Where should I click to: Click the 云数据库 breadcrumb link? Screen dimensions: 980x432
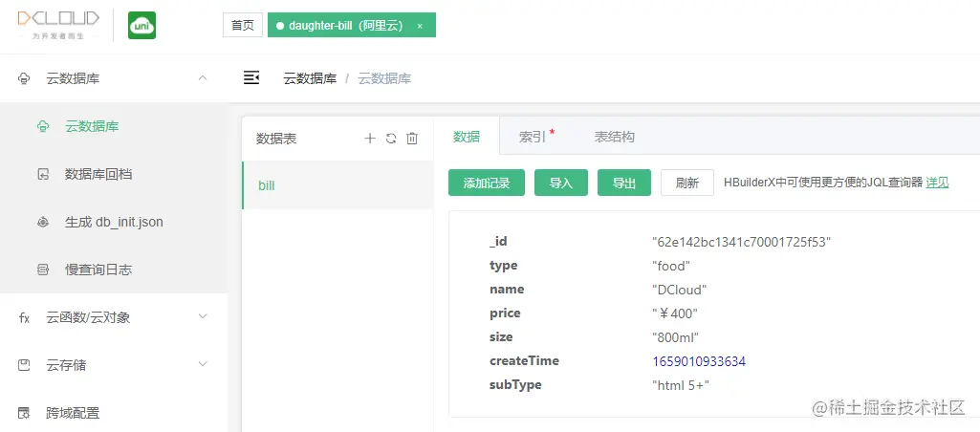tap(310, 78)
